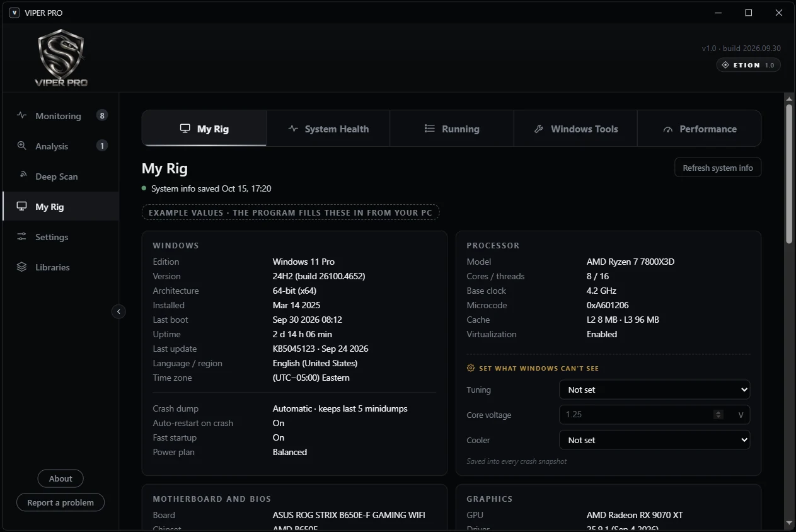The height and width of the screenshot is (532, 796).
Task: Click the "2 d 14 h 06 min" uptime value
Action: click(x=302, y=334)
